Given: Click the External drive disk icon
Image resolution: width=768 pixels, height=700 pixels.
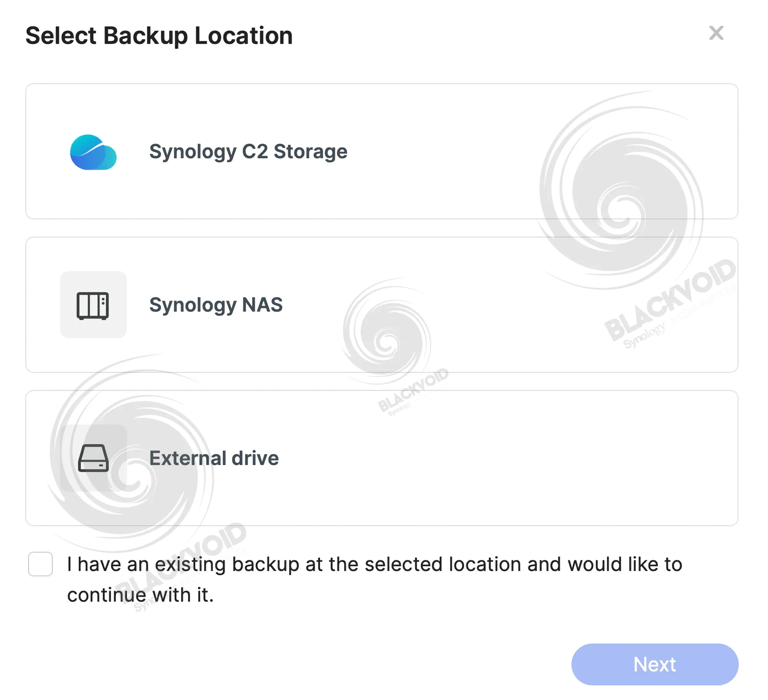Looking at the screenshot, I should tap(93, 458).
